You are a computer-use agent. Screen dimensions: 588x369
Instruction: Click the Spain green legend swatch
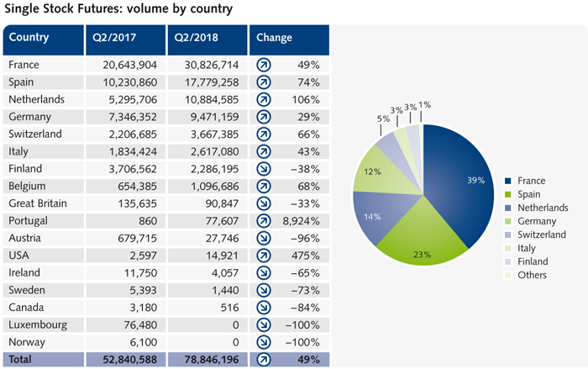(509, 194)
